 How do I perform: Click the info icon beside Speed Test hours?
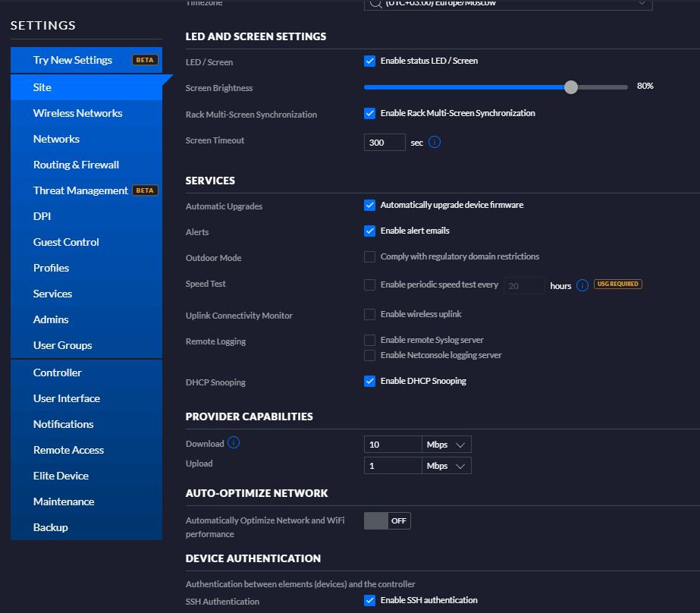(582, 285)
